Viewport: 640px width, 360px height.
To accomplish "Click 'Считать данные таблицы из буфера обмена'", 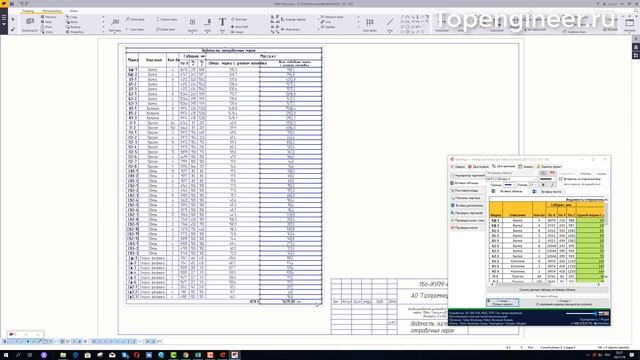I will click(547, 290).
